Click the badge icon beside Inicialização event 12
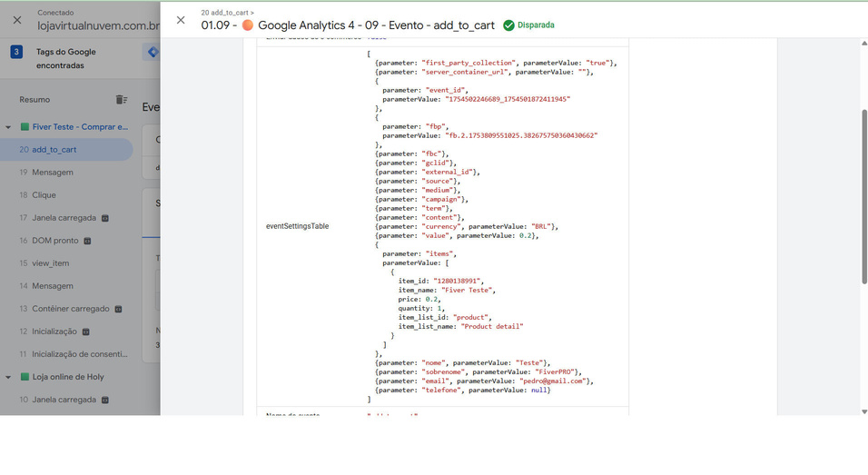The height and width of the screenshot is (475, 868). coord(86,332)
